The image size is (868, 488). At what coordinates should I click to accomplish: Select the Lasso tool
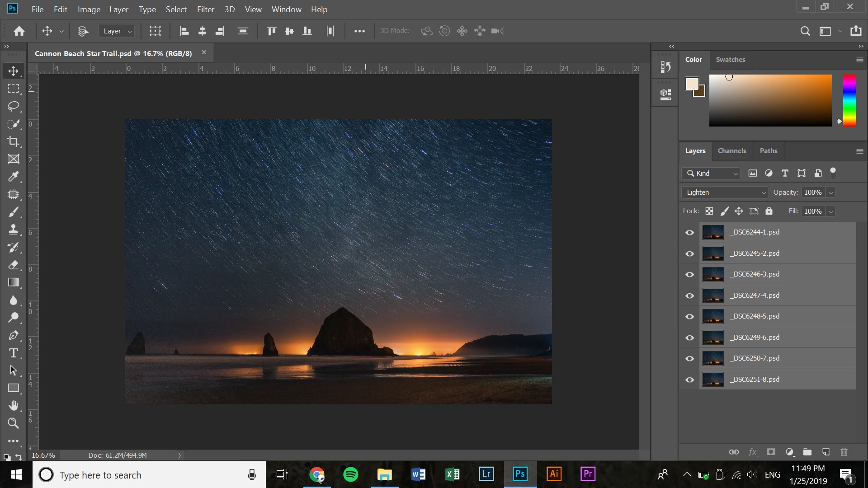coord(14,106)
